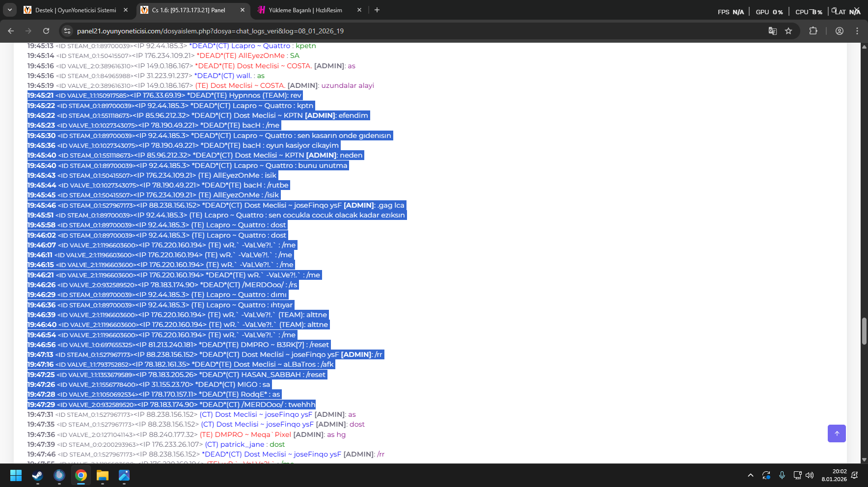Click log line 19:46:39 alttne
868x487 pixels.
click(178, 315)
